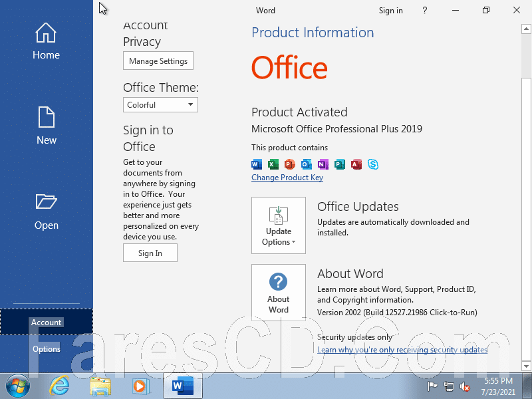The width and height of the screenshot is (532, 399).
Task: Open the Windows Start menu orb
Action: coord(18,386)
